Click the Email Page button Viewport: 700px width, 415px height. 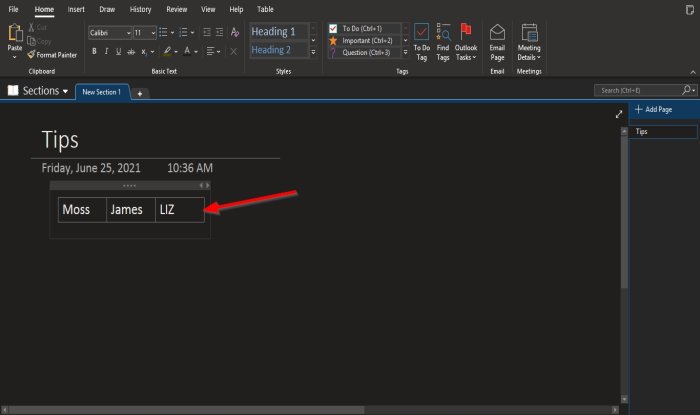coord(497,42)
